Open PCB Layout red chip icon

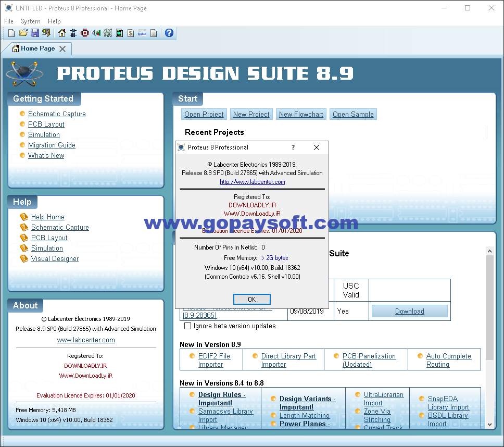pyautogui.click(x=85, y=33)
